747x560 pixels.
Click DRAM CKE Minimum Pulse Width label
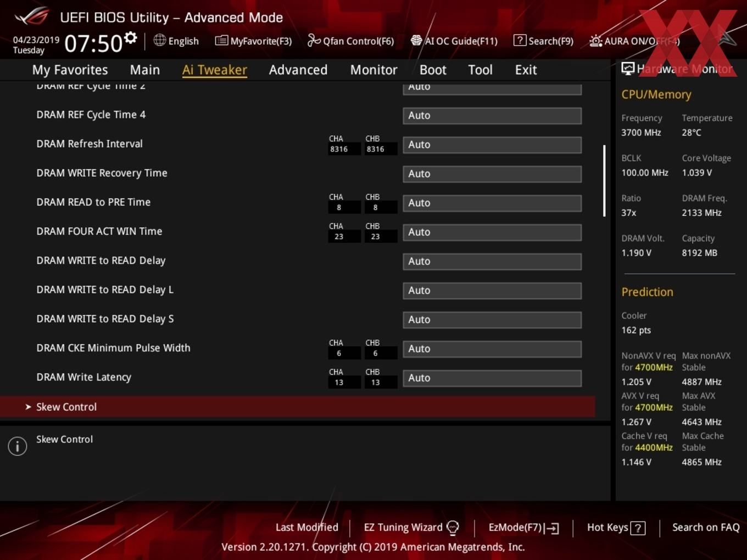pyautogui.click(x=113, y=348)
